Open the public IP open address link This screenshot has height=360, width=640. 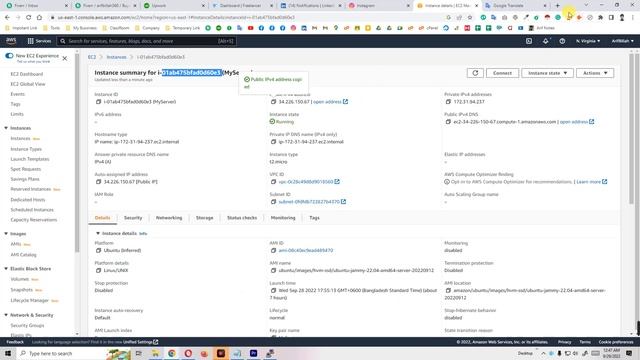(x=331, y=102)
